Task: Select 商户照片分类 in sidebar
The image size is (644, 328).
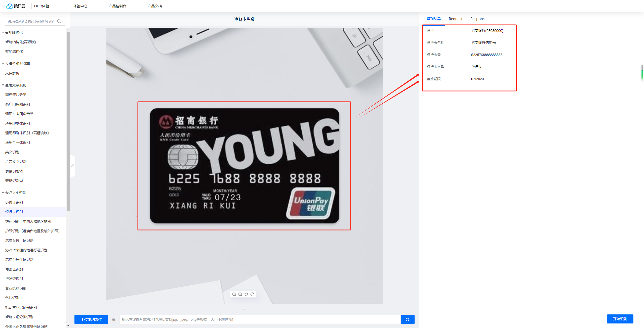Action: pos(16,95)
